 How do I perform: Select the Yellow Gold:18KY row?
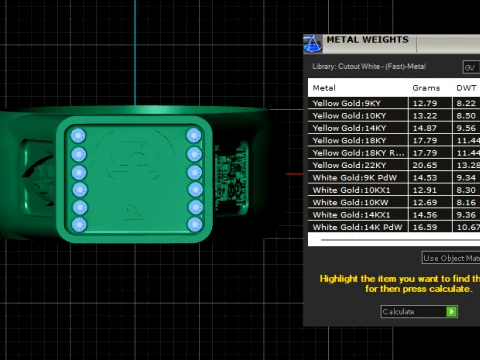pyautogui.click(x=394, y=140)
